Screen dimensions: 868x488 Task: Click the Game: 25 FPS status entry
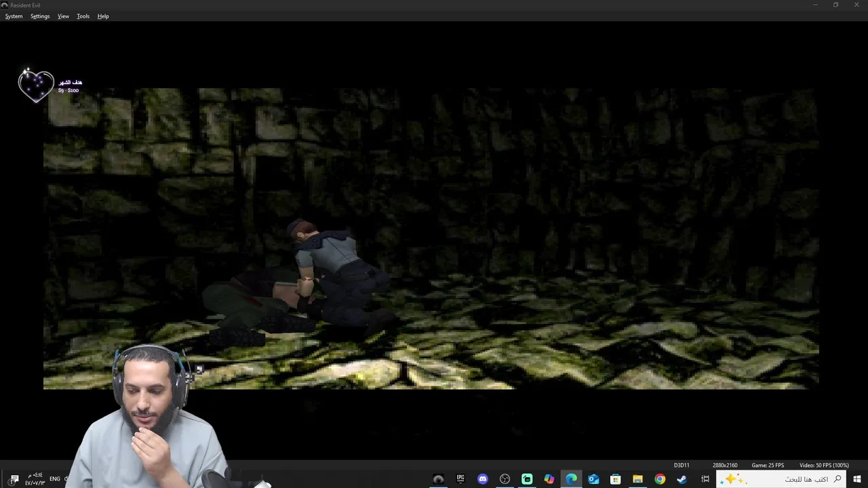coord(768,465)
